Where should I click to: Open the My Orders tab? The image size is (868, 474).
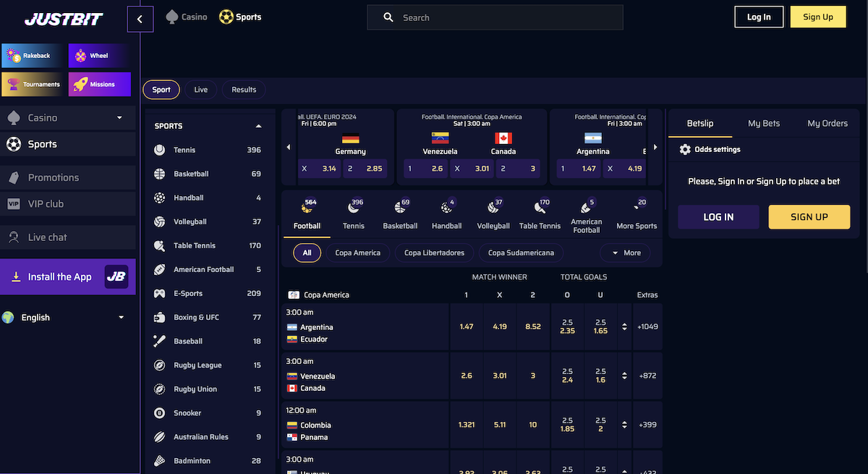tap(827, 123)
